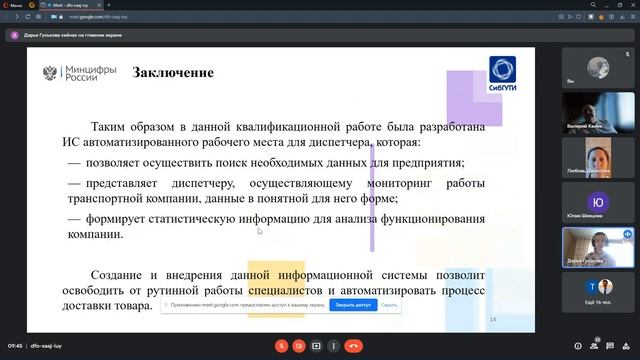Select Валерий's video tile
This screenshot has width=640, height=360.
click(598, 113)
